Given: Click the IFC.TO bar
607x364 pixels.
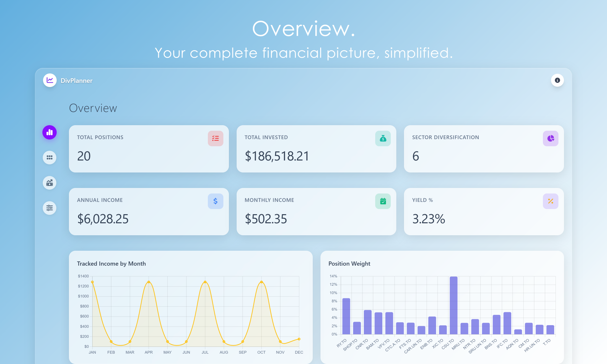Looking at the screenshot, I should [507, 323].
